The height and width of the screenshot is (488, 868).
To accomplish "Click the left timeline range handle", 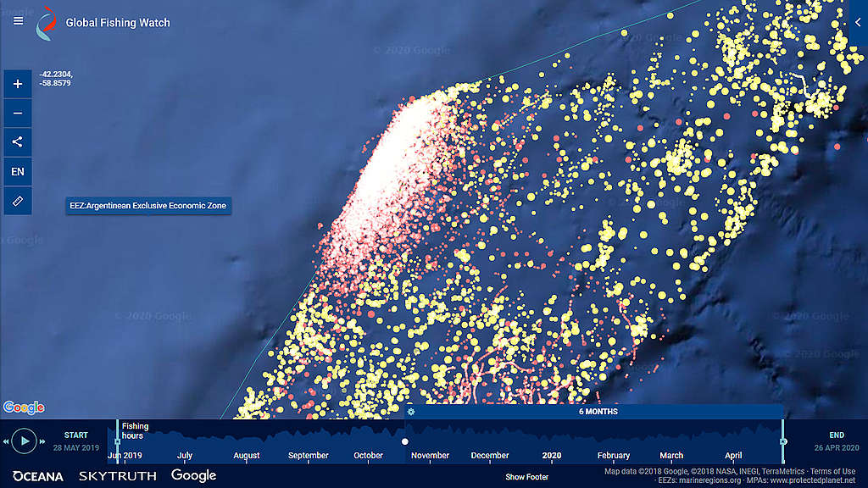I will coord(117,441).
